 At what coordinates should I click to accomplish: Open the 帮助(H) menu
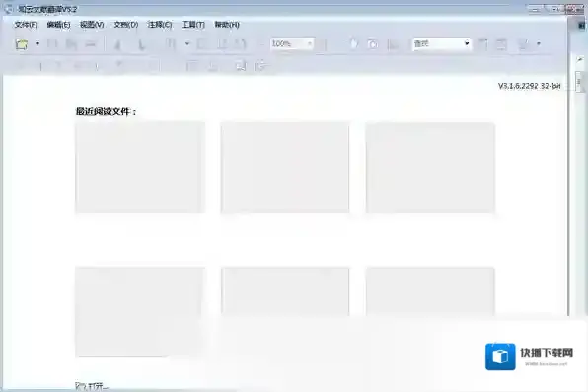tap(227, 25)
